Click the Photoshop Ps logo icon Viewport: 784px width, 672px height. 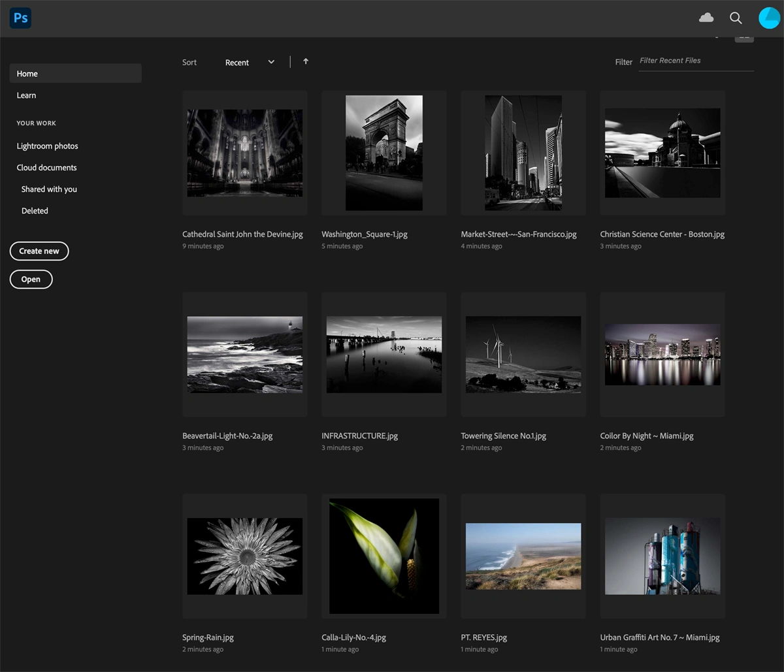click(20, 18)
